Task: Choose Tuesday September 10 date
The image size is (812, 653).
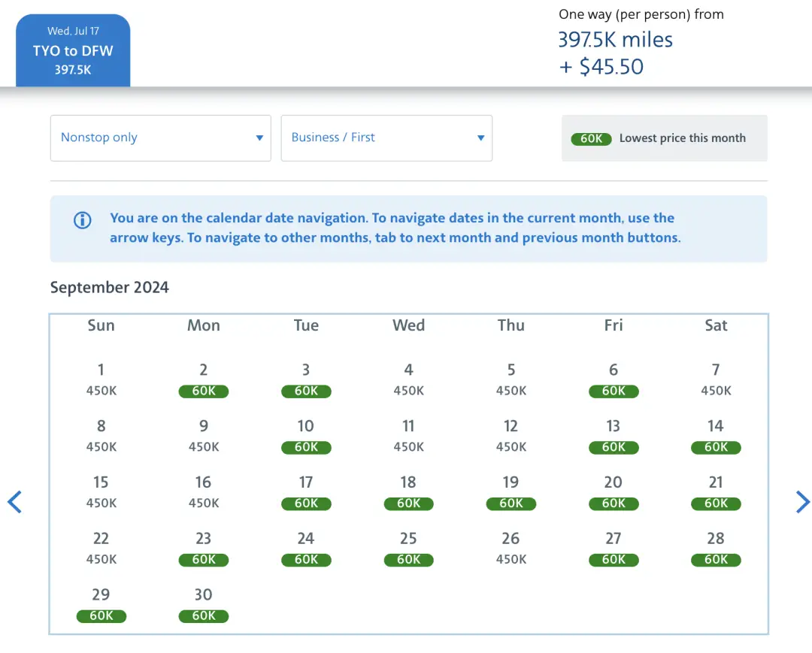Action: (306, 436)
